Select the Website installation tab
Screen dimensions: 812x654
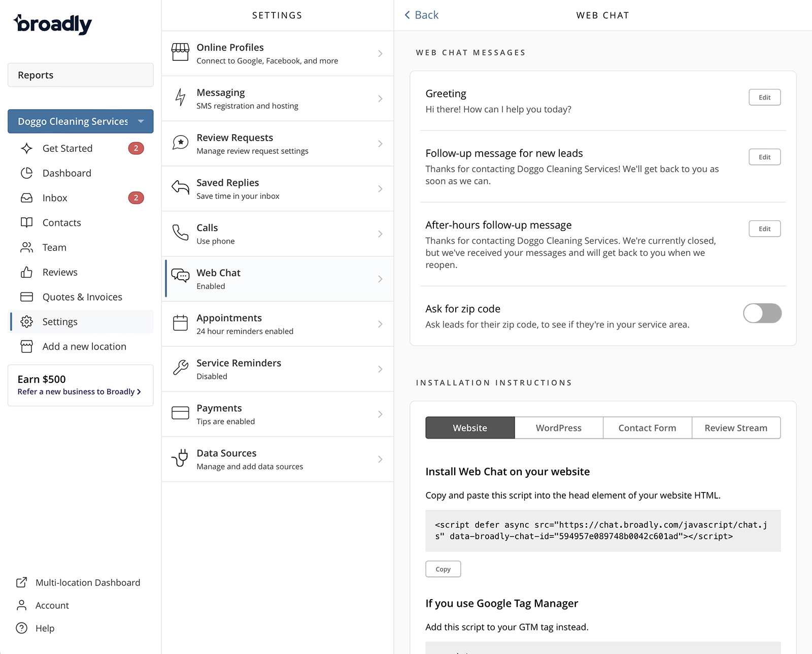coord(470,428)
